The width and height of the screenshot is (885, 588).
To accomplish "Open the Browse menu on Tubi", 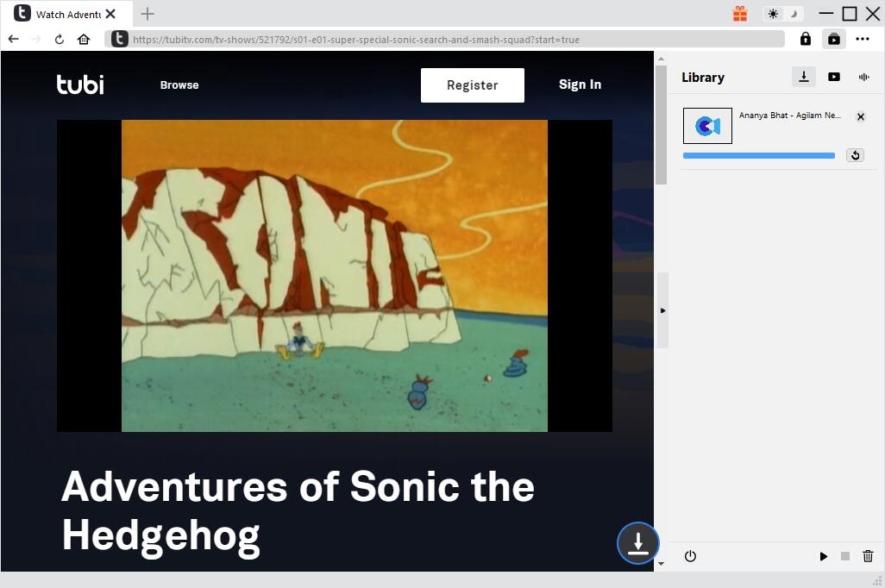I will click(179, 84).
